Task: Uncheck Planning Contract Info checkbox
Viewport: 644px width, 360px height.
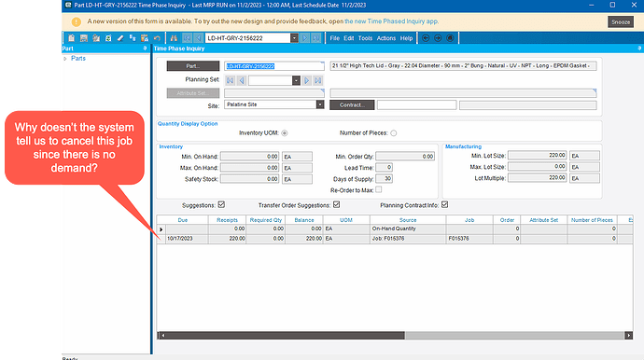Action: point(444,204)
